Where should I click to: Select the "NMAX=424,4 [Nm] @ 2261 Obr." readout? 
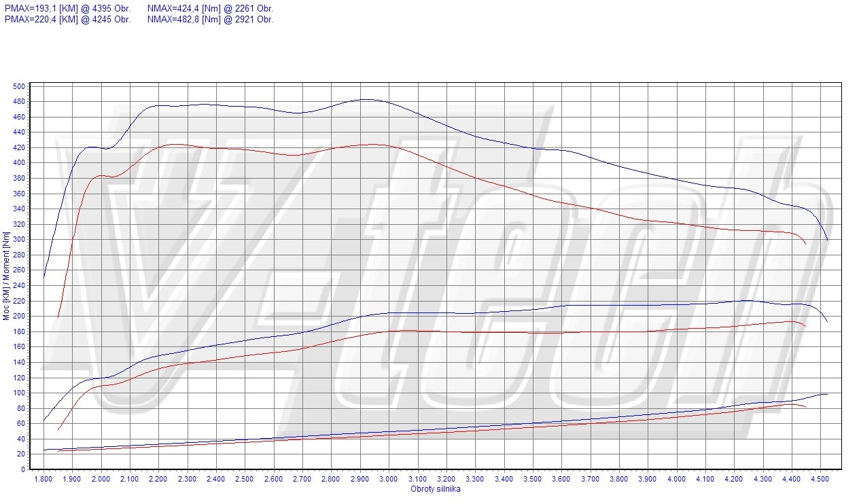click(x=210, y=9)
